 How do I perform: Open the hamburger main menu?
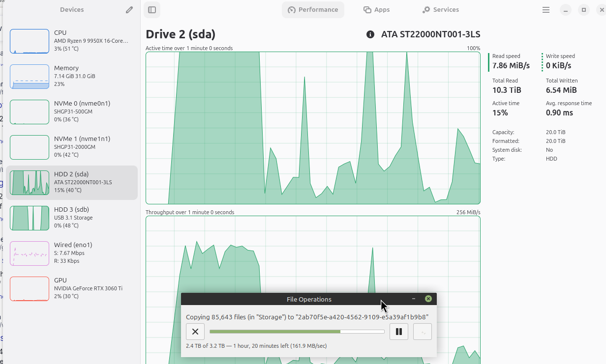tap(546, 10)
